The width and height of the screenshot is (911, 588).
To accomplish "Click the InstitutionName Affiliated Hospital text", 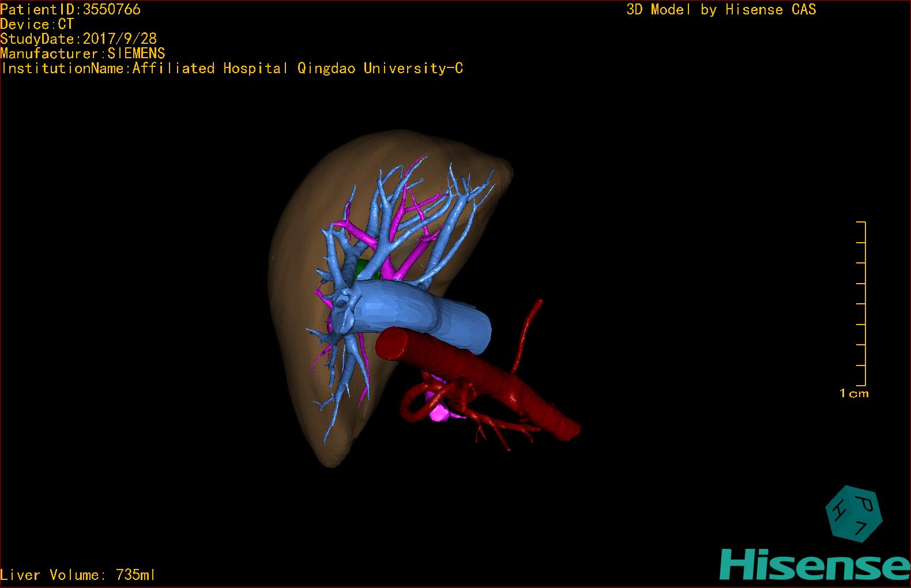I will 232,69.
